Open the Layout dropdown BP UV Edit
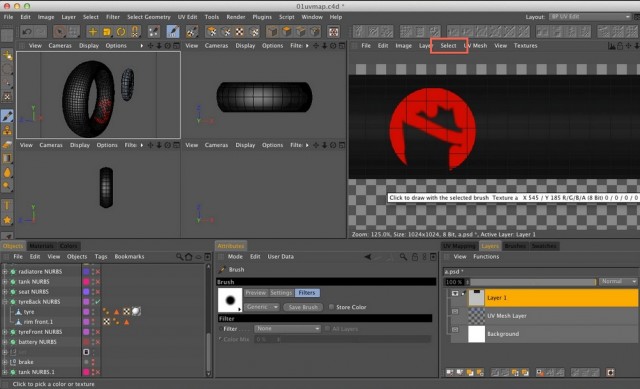Screen dimensions: 640x389 coord(590,17)
